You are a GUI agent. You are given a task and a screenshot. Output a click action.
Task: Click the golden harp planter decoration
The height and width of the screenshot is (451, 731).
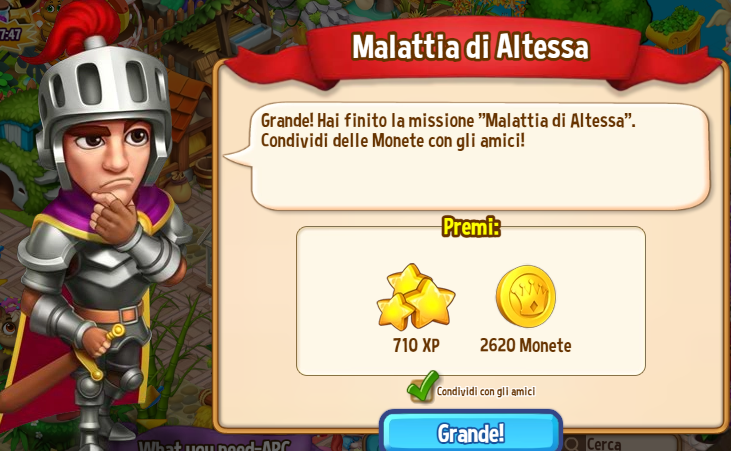tap(675, 28)
